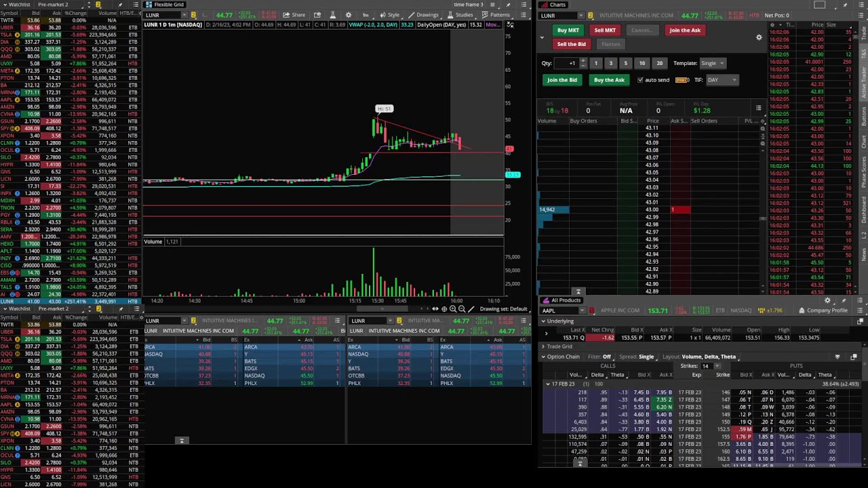
Task: Set quantity preset to 1
Action: [595, 63]
